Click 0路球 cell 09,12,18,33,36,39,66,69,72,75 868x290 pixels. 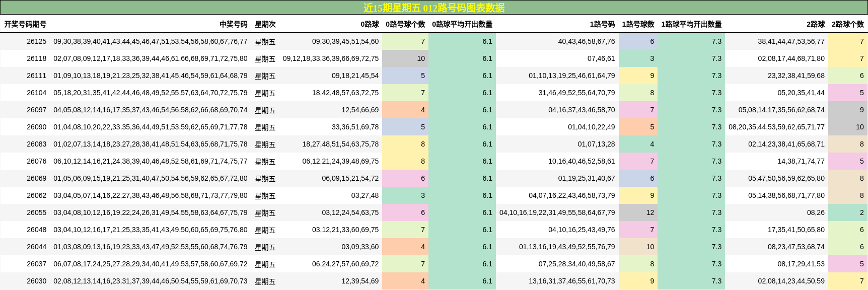pos(331,58)
